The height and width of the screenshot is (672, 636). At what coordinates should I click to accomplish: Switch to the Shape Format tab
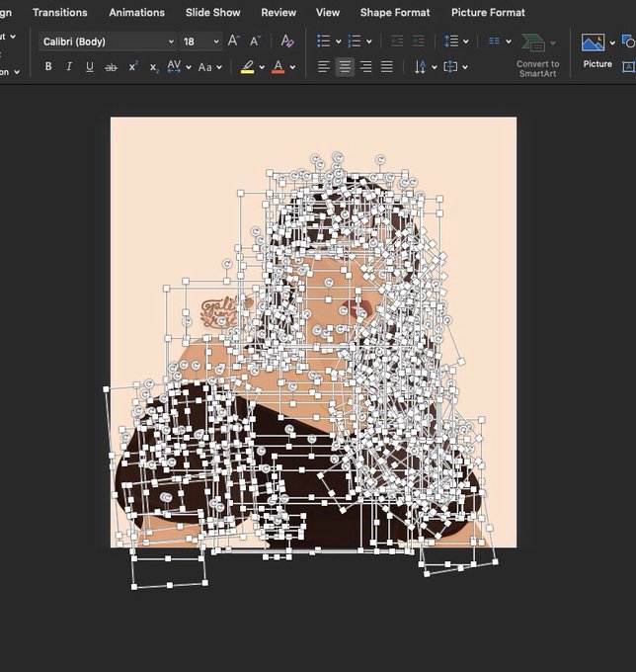[x=395, y=13]
